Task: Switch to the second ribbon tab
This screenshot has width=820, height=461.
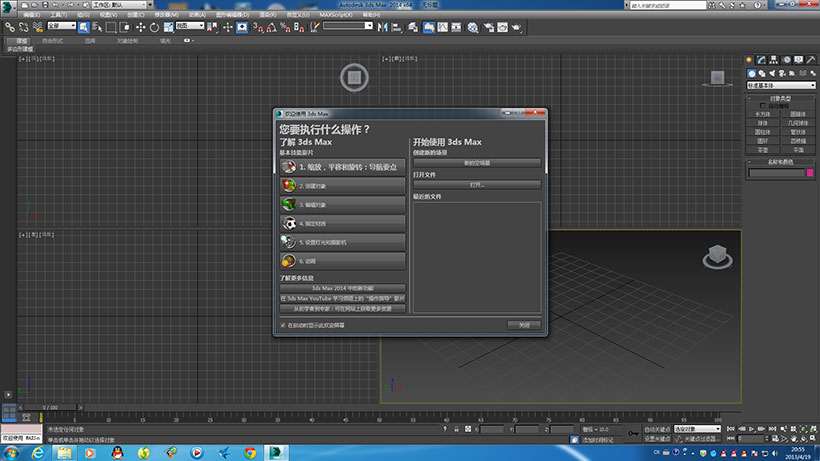Action: point(52,41)
